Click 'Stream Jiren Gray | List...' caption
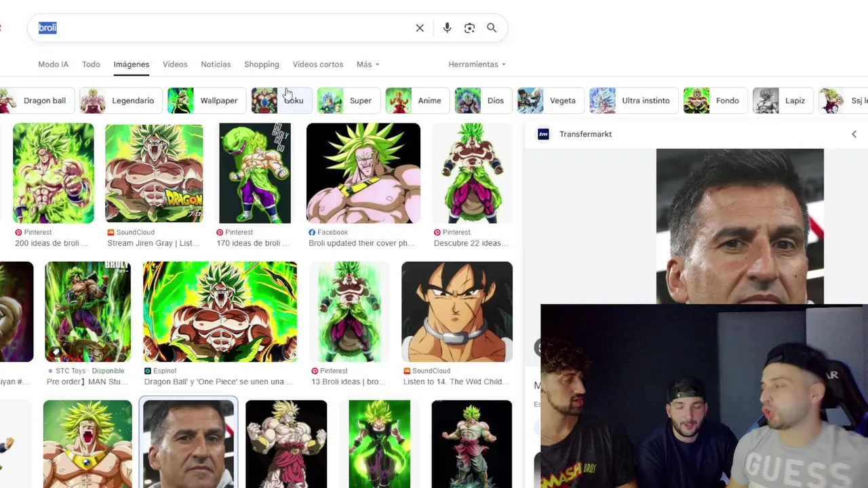Viewport: 868px width, 488px height. [x=153, y=243]
